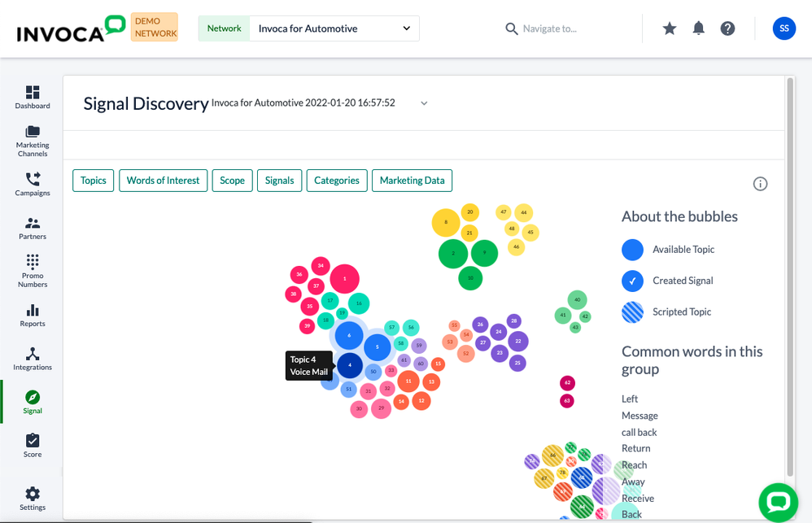Image resolution: width=812 pixels, height=523 pixels.
Task: Click the 'Signal Discovery' page title
Action: [146, 103]
